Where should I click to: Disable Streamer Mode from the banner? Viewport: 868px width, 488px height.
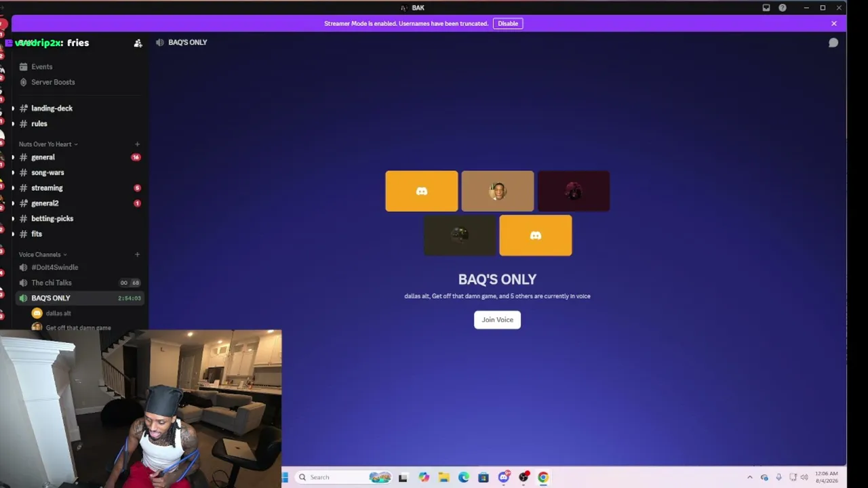click(508, 24)
